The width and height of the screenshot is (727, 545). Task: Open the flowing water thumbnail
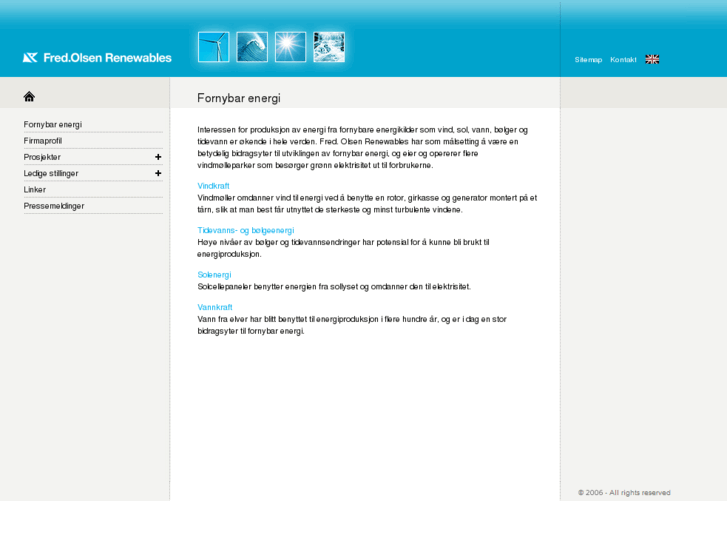(329, 47)
